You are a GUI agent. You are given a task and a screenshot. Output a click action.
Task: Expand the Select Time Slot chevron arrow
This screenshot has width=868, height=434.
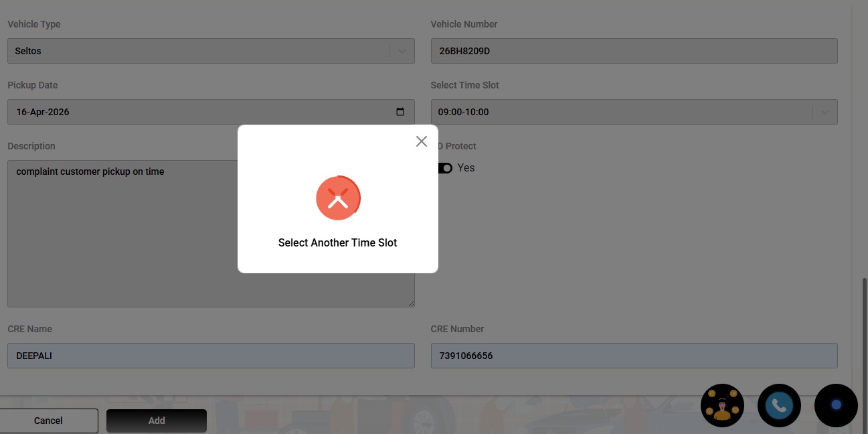point(824,112)
